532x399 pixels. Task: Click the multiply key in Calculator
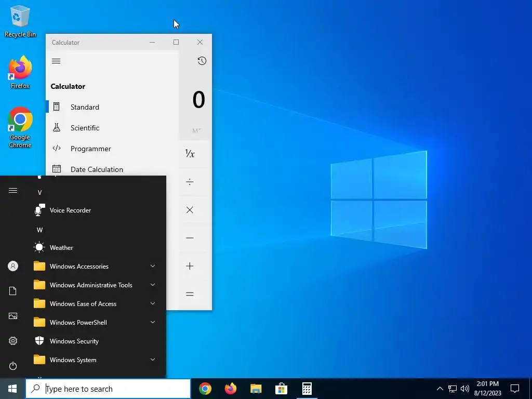pyautogui.click(x=190, y=210)
